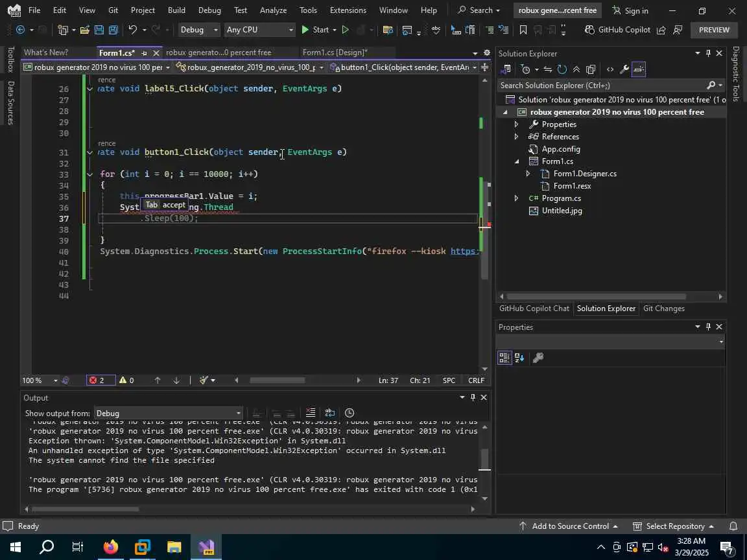Screen dimensions: 747x560
Task: Go to next issue with down arrow
Action: 176,380
